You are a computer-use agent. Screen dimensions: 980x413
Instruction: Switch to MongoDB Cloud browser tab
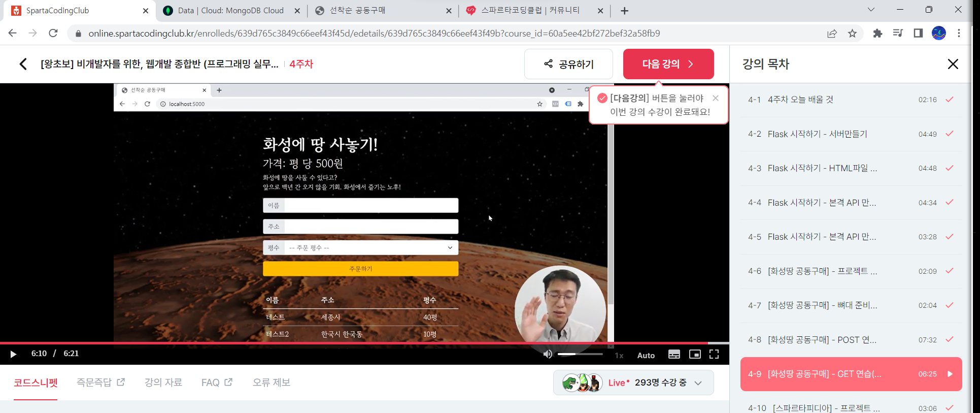[231, 11]
